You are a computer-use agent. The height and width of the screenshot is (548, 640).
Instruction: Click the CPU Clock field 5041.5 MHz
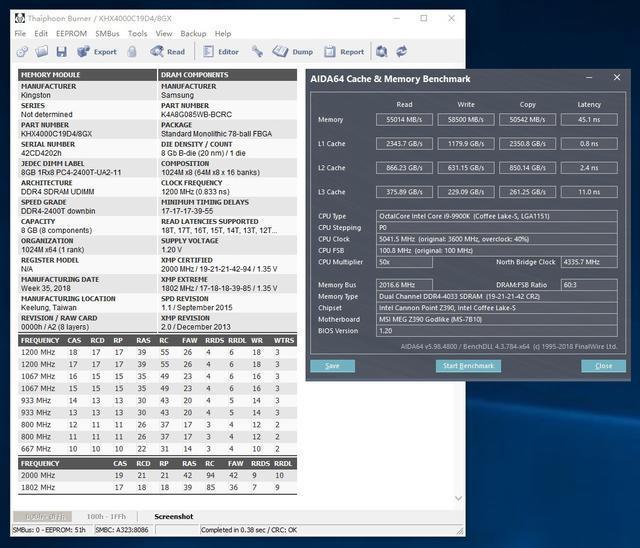pos(497,239)
